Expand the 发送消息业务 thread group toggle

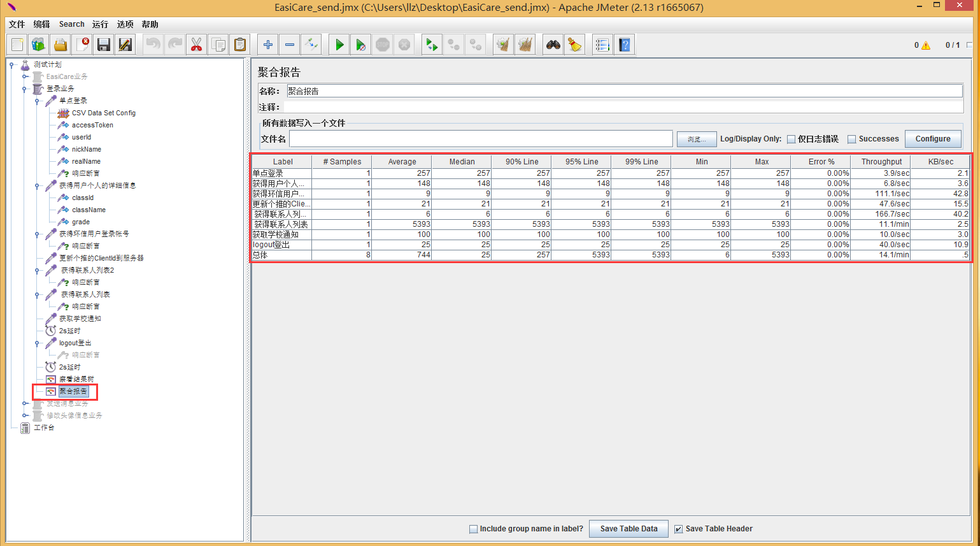tap(25, 403)
